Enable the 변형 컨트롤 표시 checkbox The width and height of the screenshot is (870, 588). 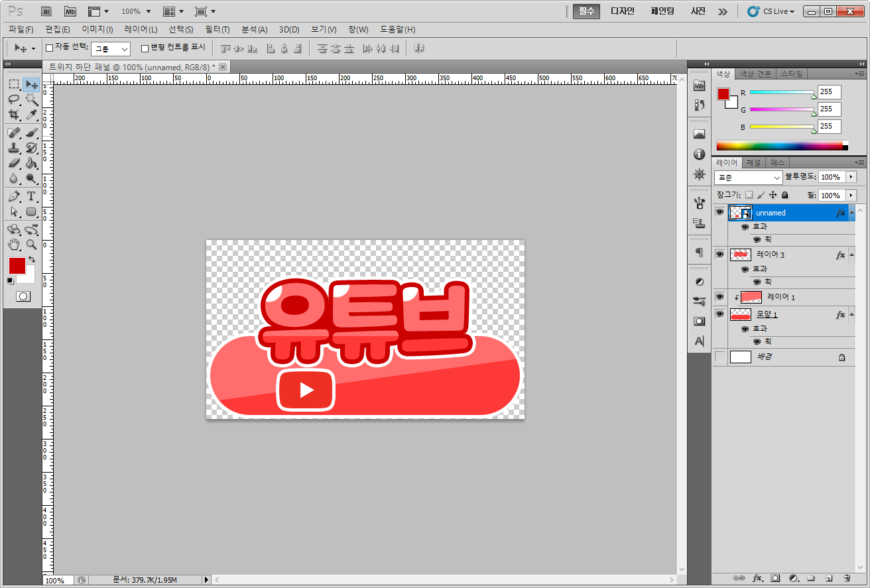[145, 48]
